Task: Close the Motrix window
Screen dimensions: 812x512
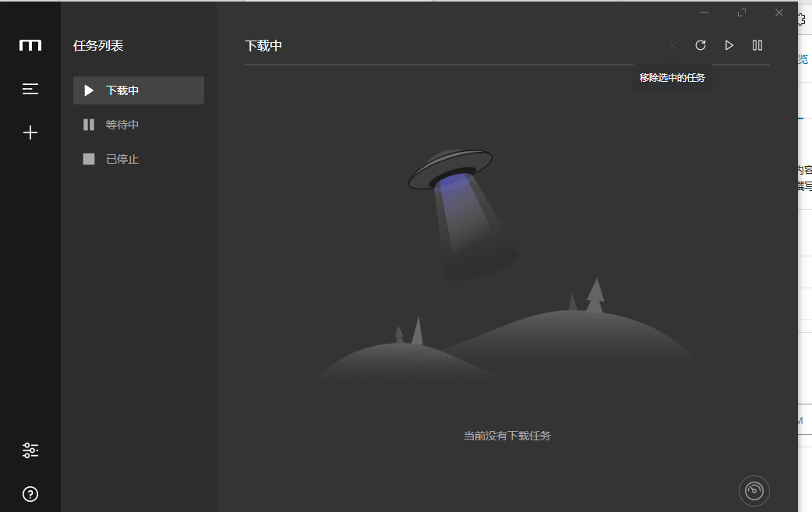Action: click(779, 12)
